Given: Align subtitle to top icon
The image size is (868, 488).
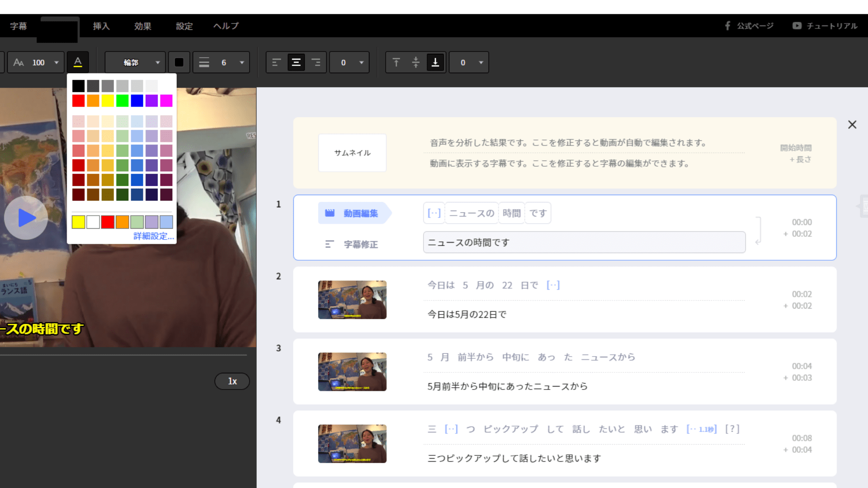Looking at the screenshot, I should tap(396, 62).
